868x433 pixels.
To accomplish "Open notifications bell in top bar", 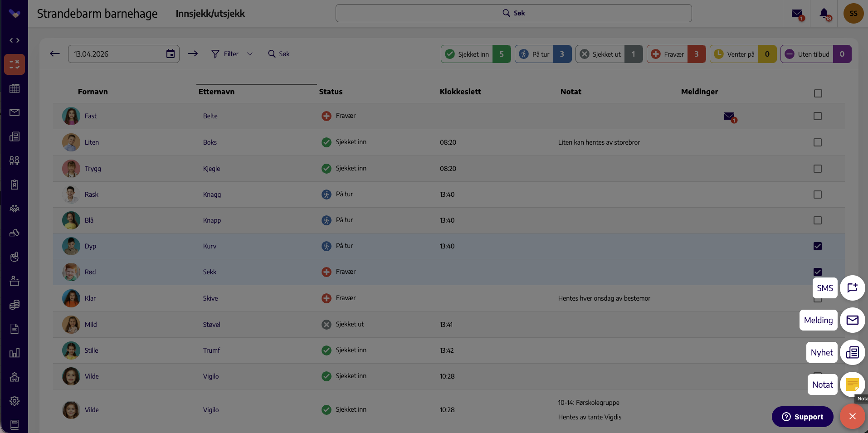I will (x=824, y=14).
